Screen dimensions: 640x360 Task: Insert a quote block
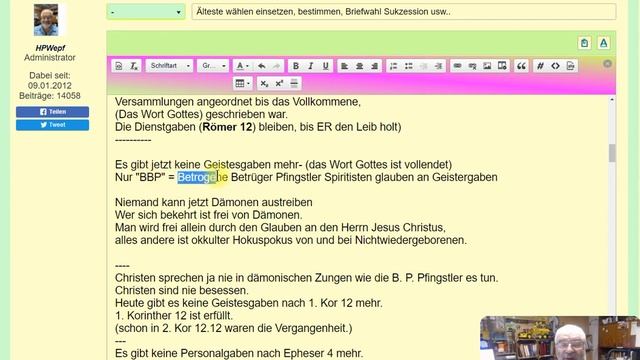[521, 66]
